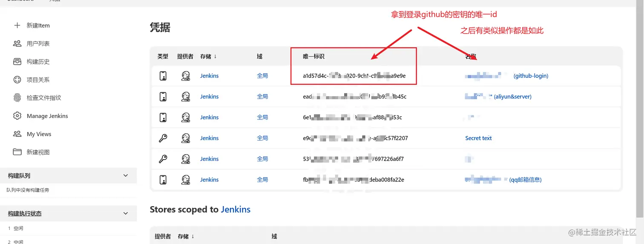This screenshot has width=644, height=244.
Task: Select the unique id ending deba008fa22e
Action: point(354,180)
